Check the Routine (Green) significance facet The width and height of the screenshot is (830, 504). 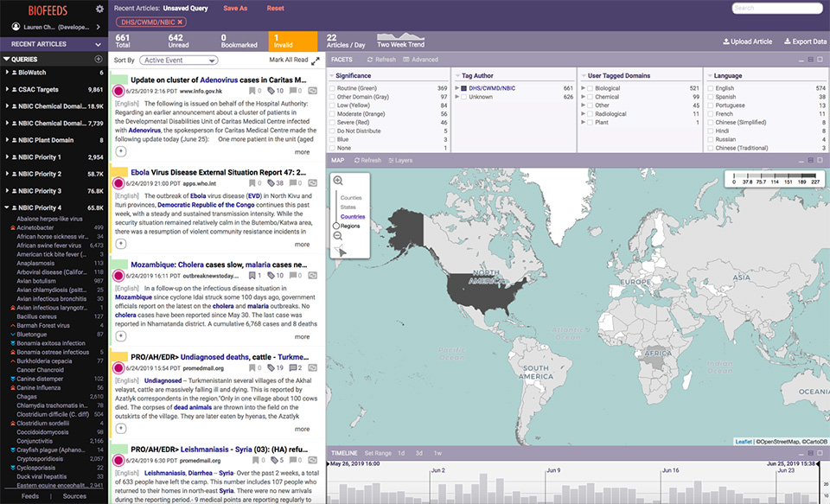coord(332,88)
